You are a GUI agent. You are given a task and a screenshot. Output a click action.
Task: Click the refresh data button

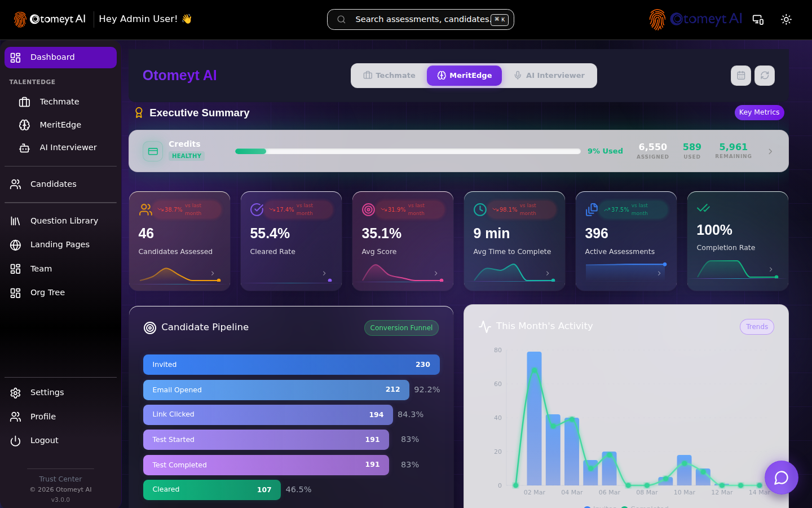point(765,76)
